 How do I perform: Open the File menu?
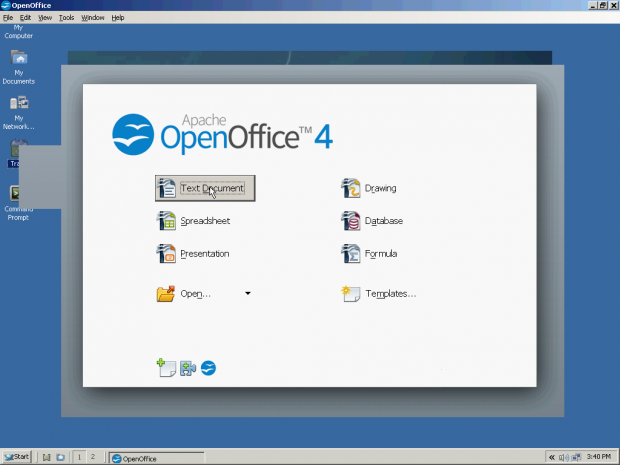(8, 17)
